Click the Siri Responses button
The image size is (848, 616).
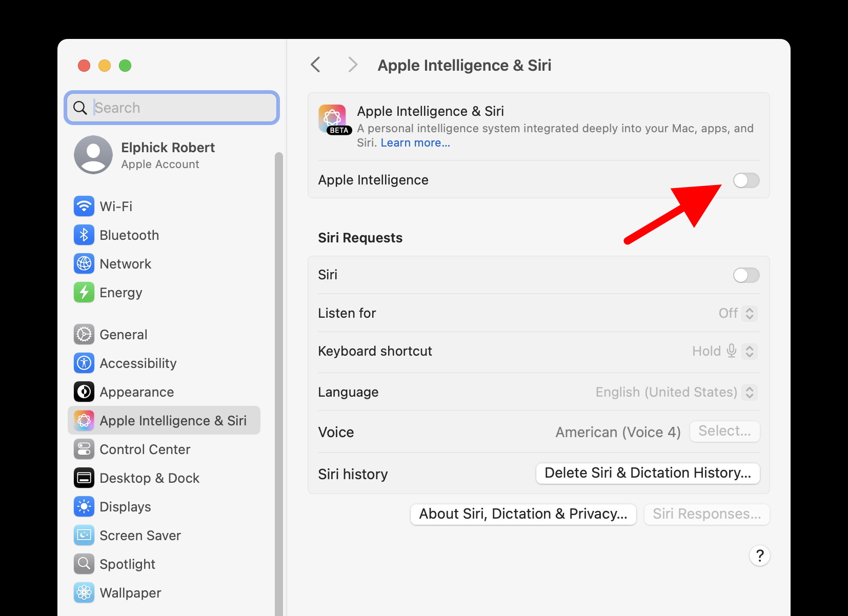(x=707, y=514)
